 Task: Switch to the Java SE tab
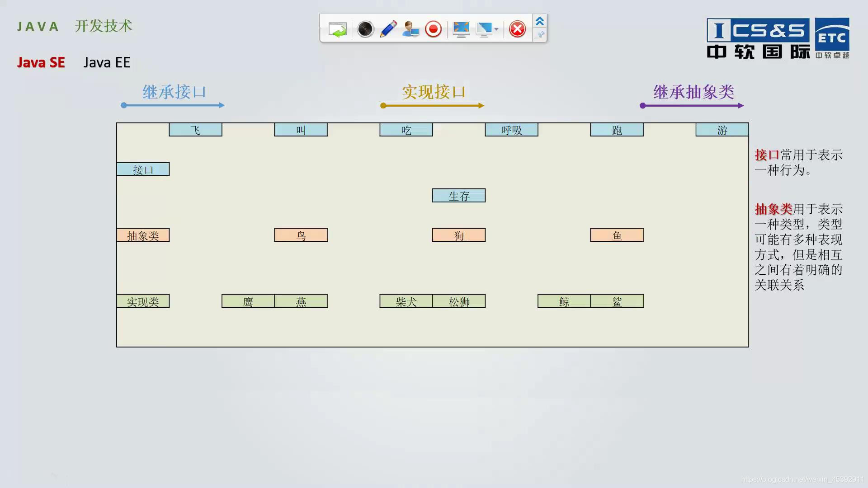tap(41, 62)
